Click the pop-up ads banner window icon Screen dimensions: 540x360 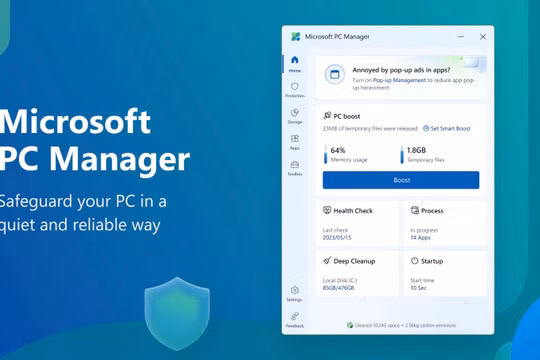[334, 74]
